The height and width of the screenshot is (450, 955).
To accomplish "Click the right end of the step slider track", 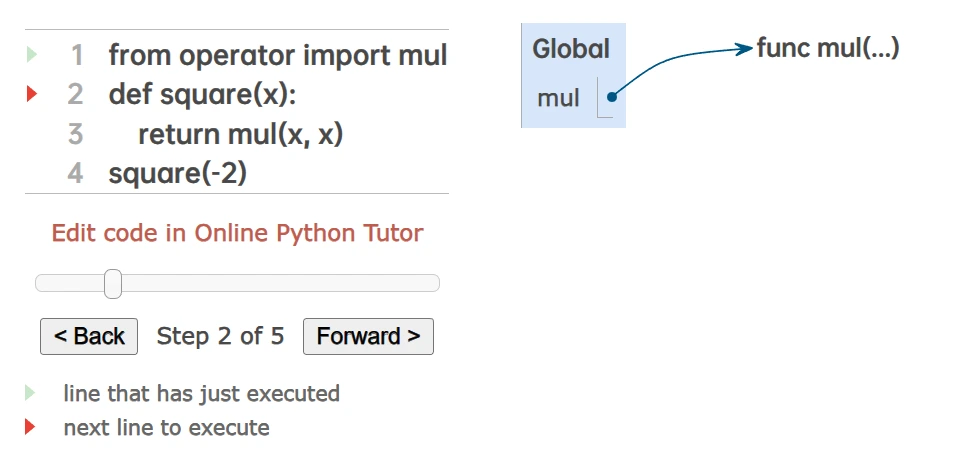I will pos(434,283).
